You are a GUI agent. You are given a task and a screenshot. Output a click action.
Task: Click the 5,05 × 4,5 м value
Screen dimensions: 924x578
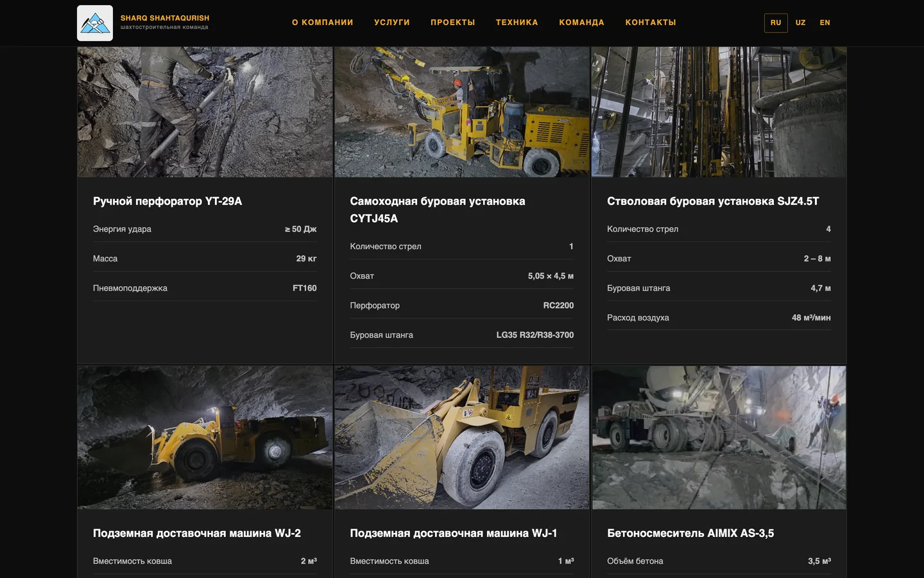pyautogui.click(x=551, y=276)
